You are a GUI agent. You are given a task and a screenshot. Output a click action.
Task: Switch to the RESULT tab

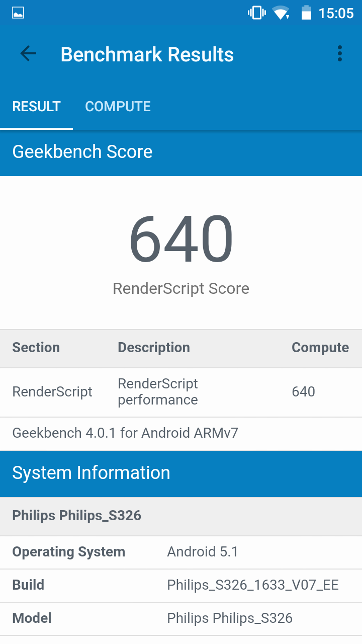(36, 107)
